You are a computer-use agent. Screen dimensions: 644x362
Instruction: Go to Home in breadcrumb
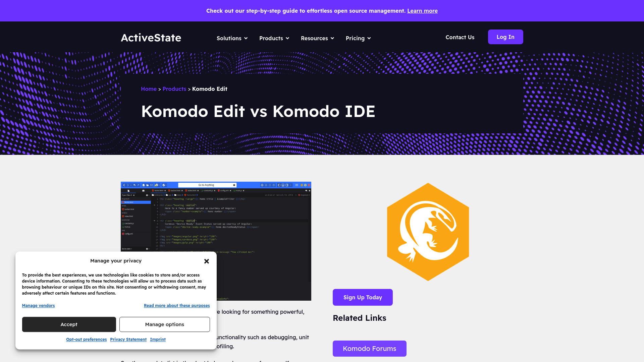click(149, 89)
